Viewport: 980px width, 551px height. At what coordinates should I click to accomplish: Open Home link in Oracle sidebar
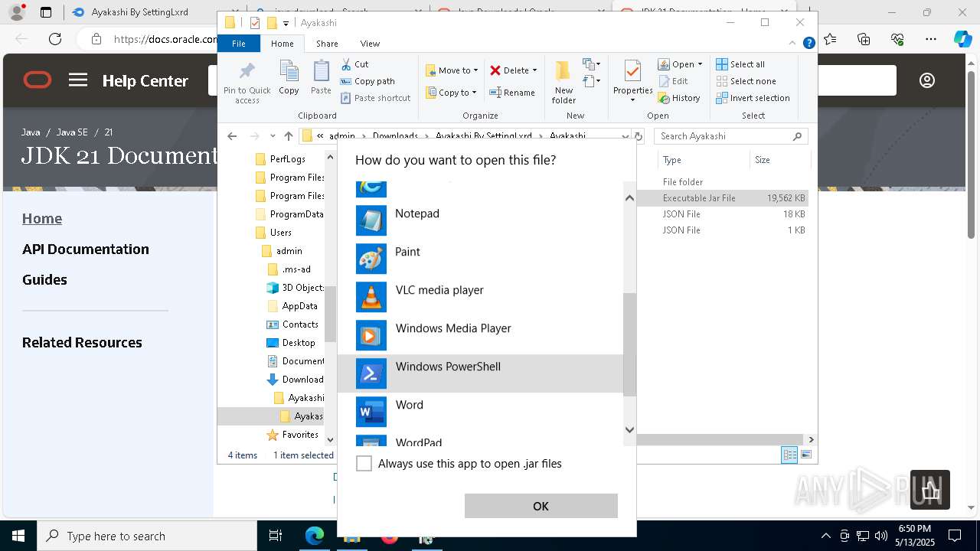click(42, 218)
